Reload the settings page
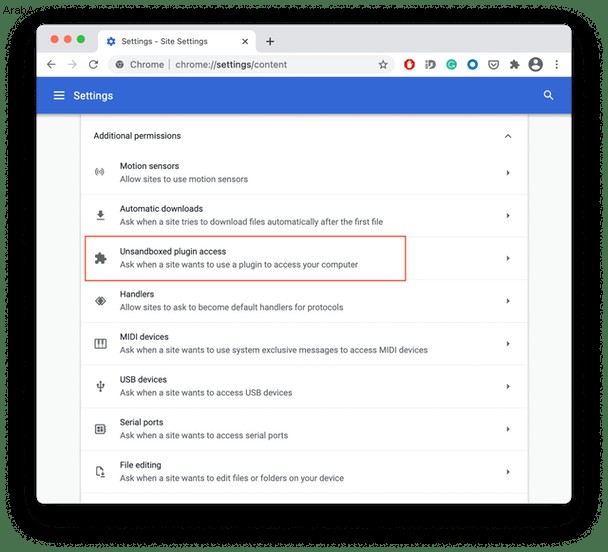 click(93, 64)
